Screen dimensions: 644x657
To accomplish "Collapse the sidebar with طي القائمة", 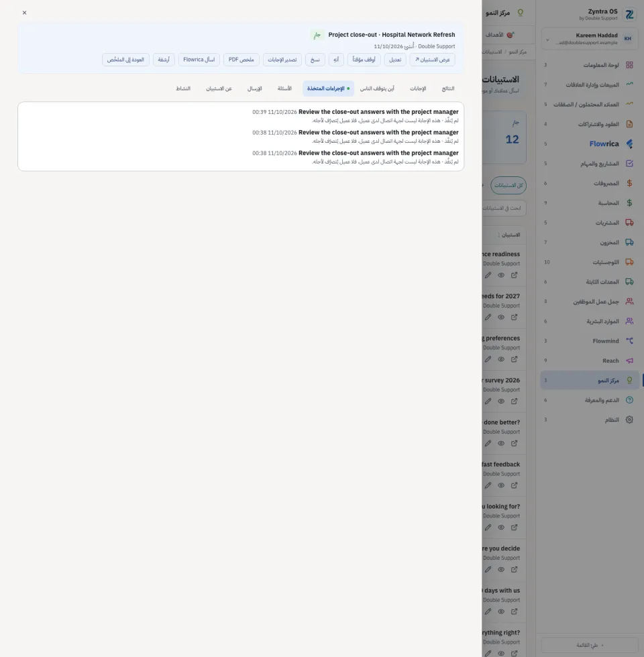I will [589, 645].
